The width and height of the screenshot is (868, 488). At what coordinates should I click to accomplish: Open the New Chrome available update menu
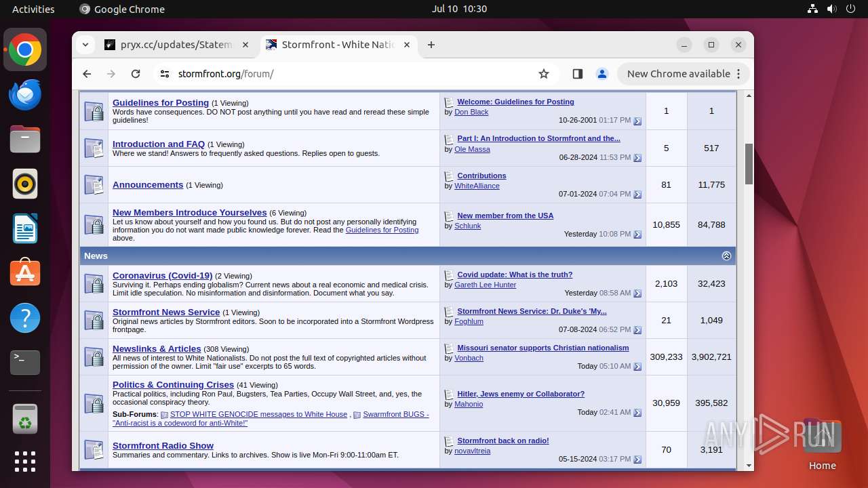pyautogui.click(x=684, y=74)
